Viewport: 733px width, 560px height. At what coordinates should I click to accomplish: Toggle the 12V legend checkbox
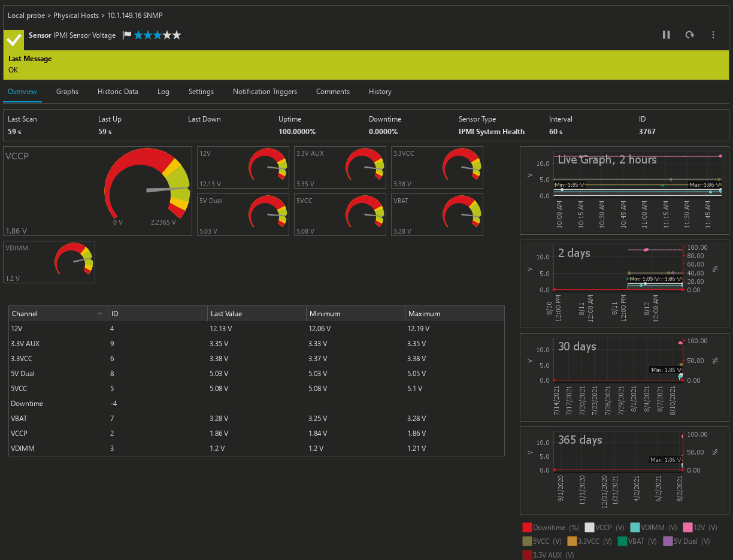tap(687, 528)
